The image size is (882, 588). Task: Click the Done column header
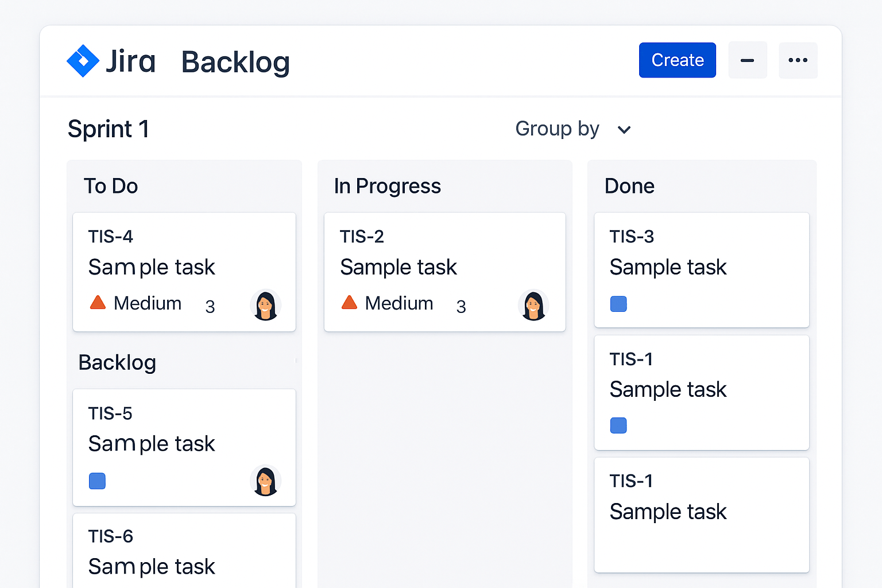629,186
